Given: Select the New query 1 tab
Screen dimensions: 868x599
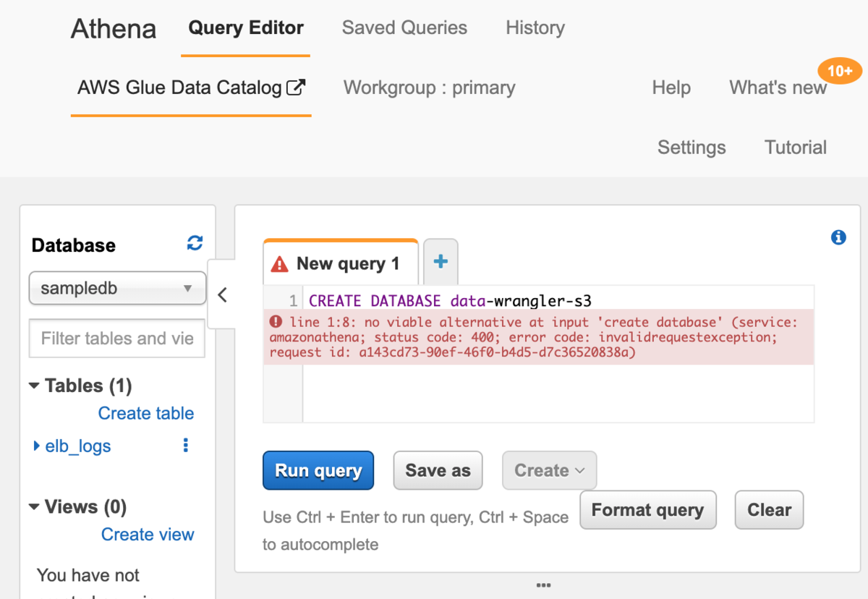Looking at the screenshot, I should click(x=341, y=263).
